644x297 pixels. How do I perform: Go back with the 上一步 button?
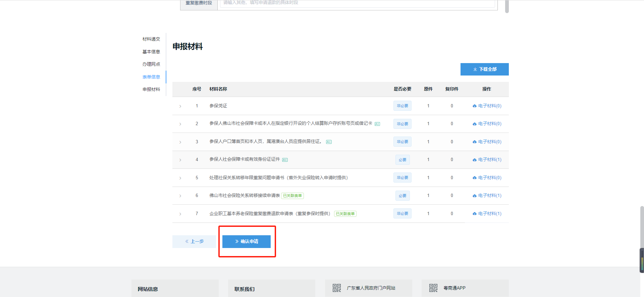[194, 242]
